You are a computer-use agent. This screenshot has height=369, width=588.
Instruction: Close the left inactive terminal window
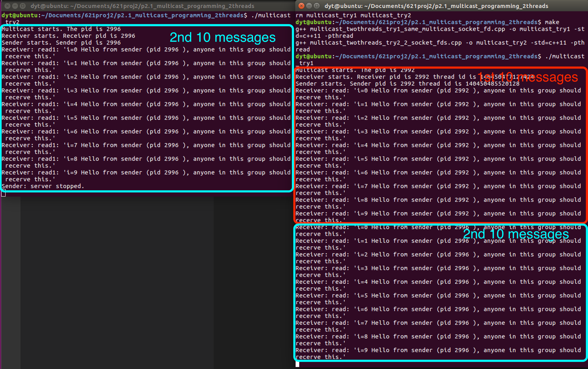click(x=7, y=6)
